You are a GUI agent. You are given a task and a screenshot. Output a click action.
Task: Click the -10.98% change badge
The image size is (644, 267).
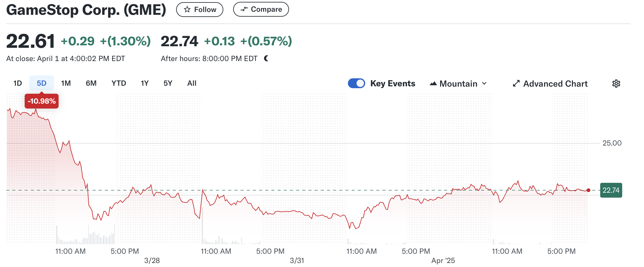[x=42, y=101]
